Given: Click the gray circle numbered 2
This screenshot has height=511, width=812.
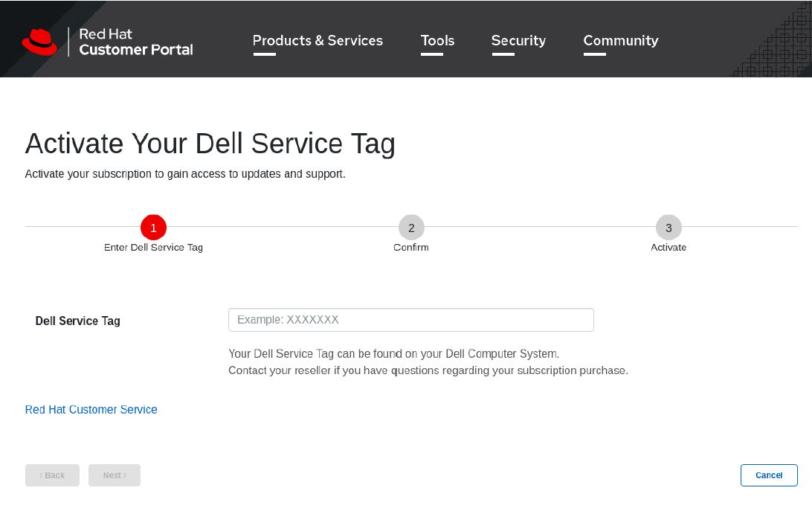Looking at the screenshot, I should coord(411,228).
